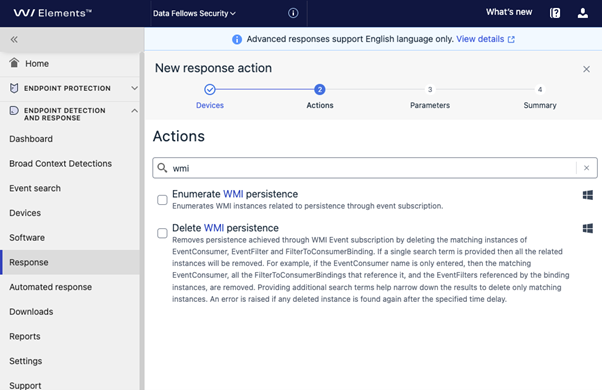This screenshot has width=602, height=390.
Task: Click the Parameters step label
Action: tap(430, 105)
